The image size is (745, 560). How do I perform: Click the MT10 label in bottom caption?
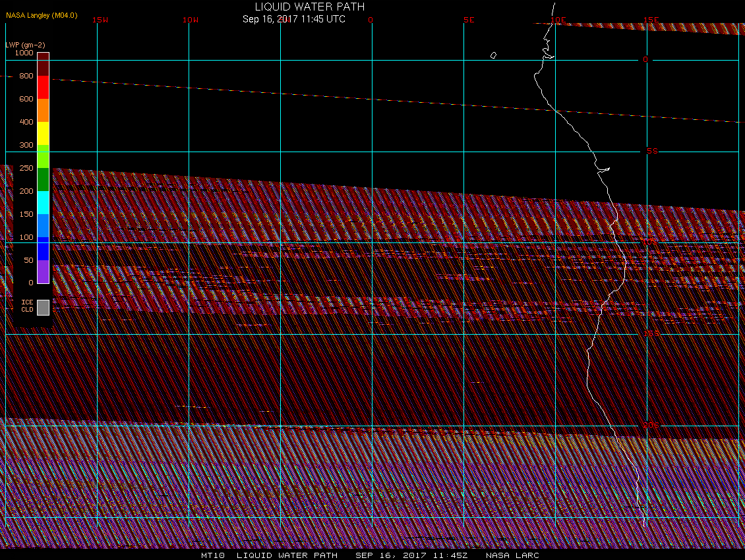coord(213,555)
